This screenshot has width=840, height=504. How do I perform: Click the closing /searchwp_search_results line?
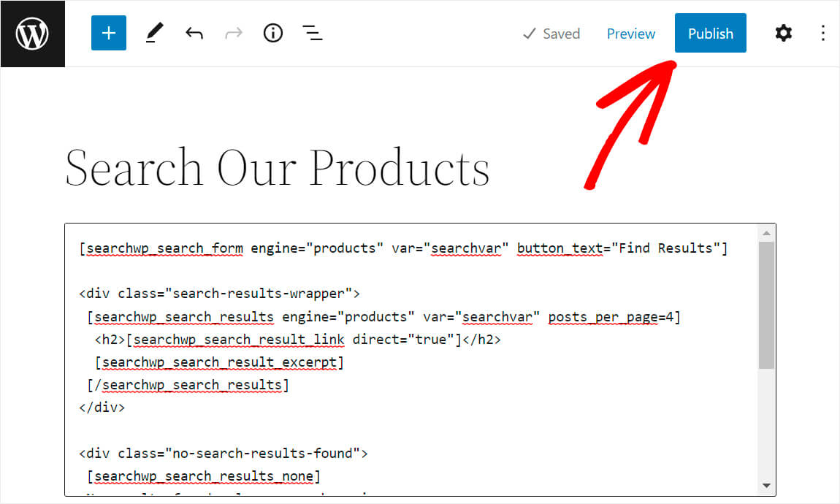(188, 385)
